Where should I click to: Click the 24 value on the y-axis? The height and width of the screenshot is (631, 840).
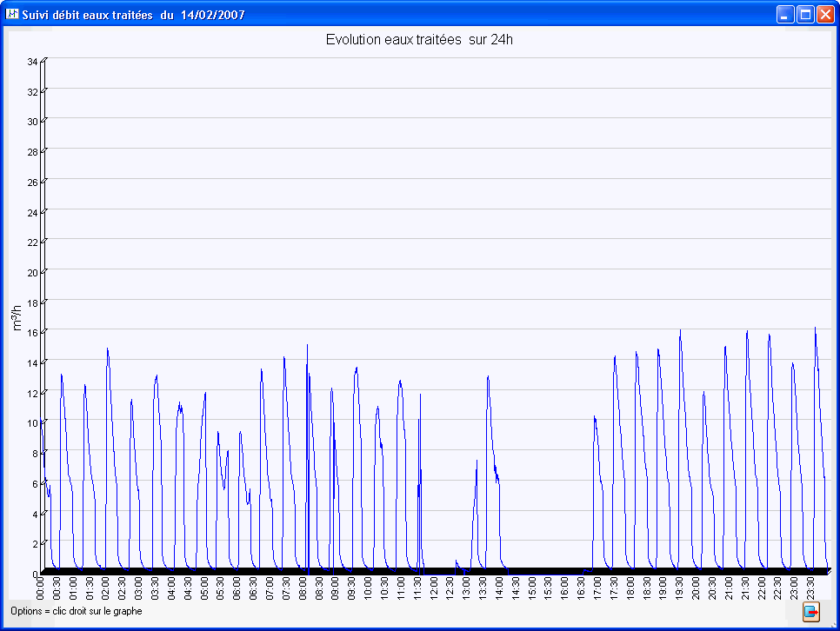point(32,212)
